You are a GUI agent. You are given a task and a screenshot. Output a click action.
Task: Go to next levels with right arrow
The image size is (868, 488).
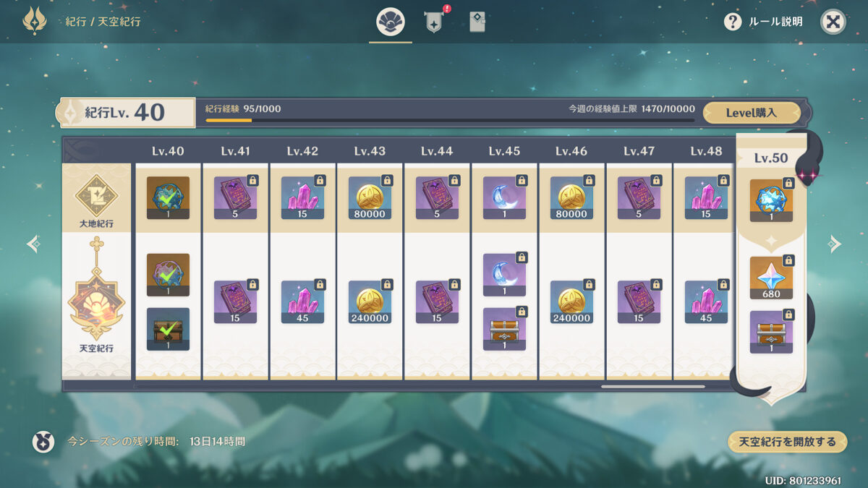834,244
